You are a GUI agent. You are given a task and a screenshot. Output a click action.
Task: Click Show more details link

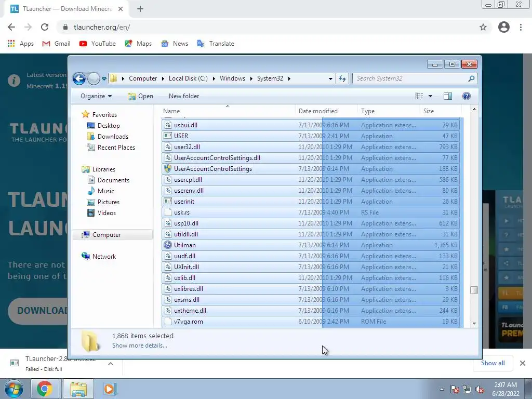(x=139, y=345)
